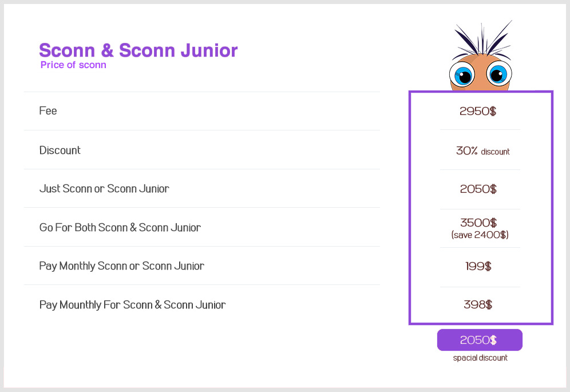Click the 2050$ price in the box
This screenshot has height=392, width=570.
478,189
